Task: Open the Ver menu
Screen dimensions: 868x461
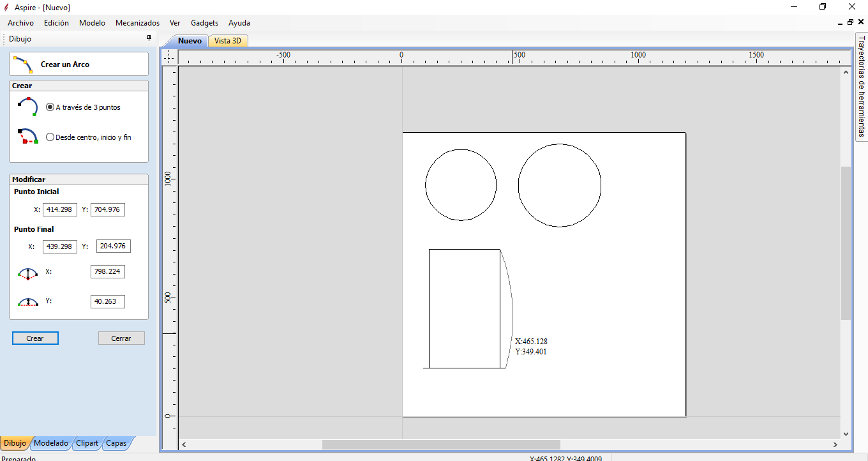Action: coord(175,23)
